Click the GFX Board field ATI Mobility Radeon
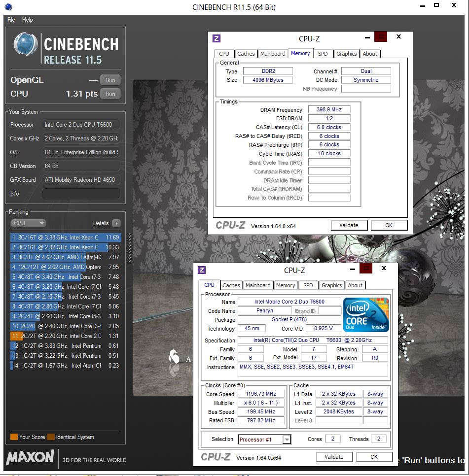This screenshot has width=469, height=476. (x=81, y=180)
